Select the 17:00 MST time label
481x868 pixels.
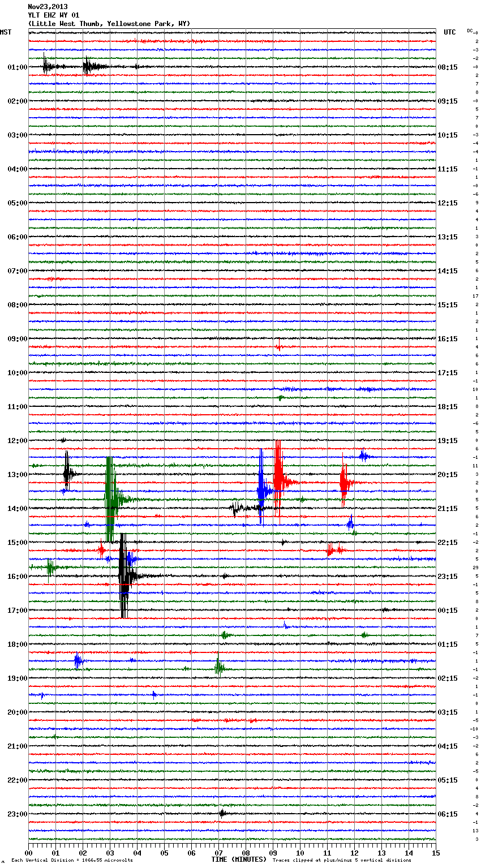coord(17,611)
